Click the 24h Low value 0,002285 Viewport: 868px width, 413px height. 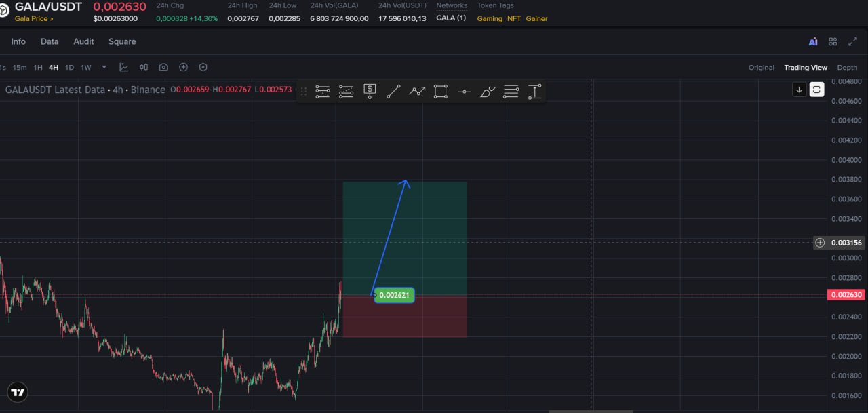284,18
